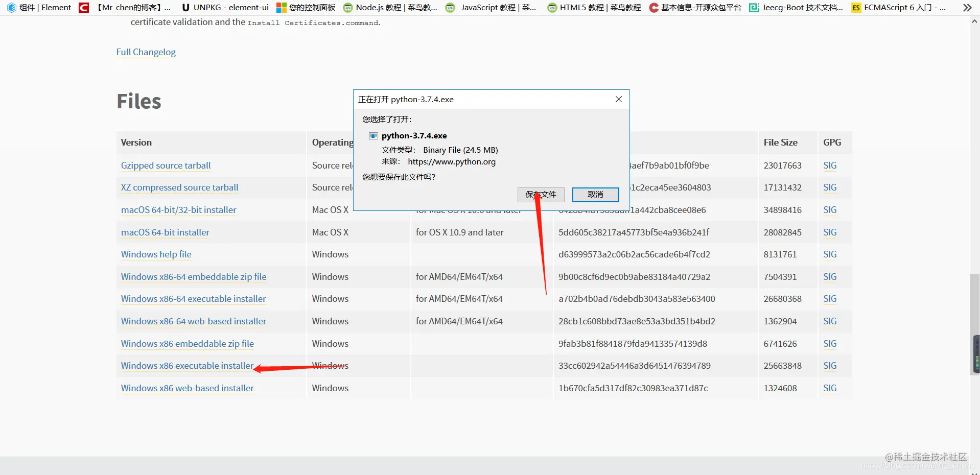Select file size value 23017663
The height and width of the screenshot is (475, 980).
pos(782,165)
